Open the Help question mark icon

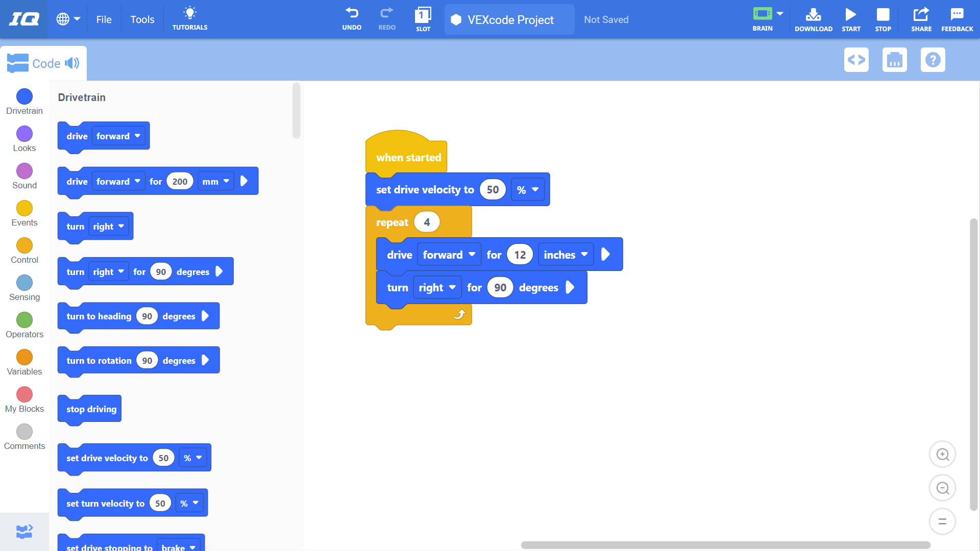(x=933, y=60)
